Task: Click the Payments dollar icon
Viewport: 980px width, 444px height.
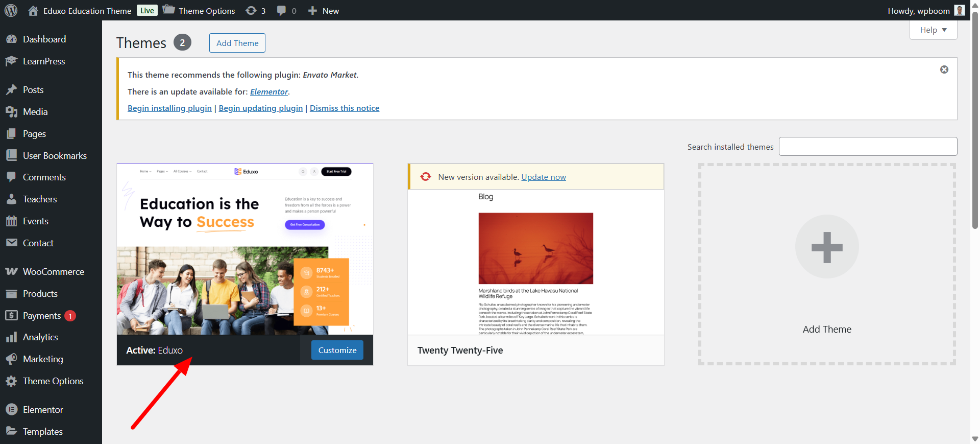Action: [x=11, y=316]
